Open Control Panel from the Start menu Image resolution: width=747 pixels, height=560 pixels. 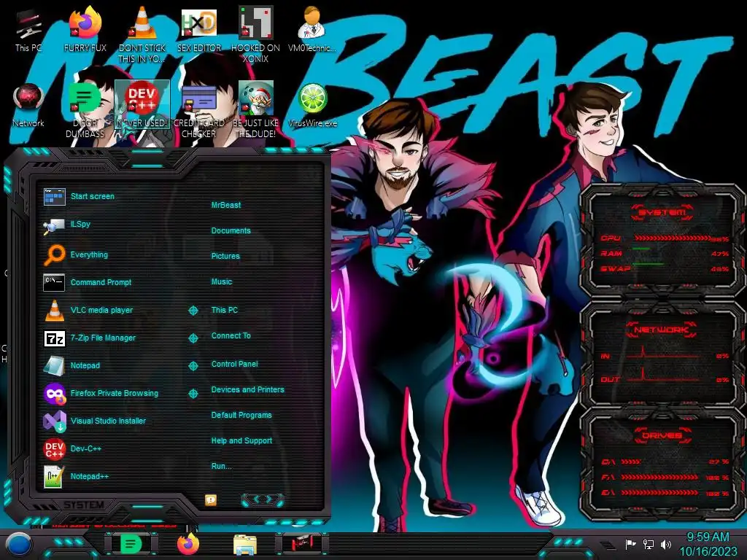pos(234,364)
